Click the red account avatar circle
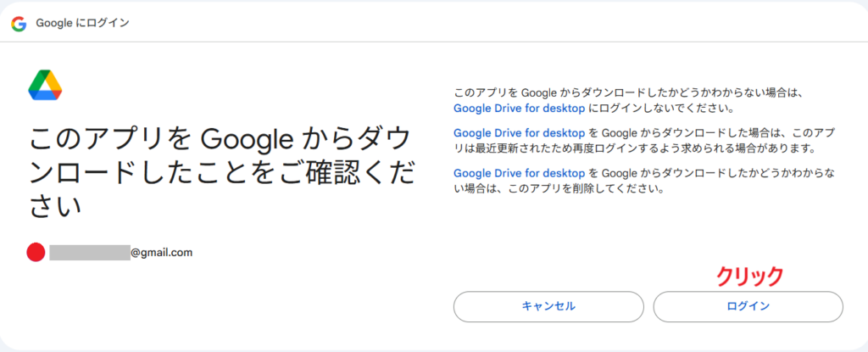The height and width of the screenshot is (352, 868). coord(36,252)
